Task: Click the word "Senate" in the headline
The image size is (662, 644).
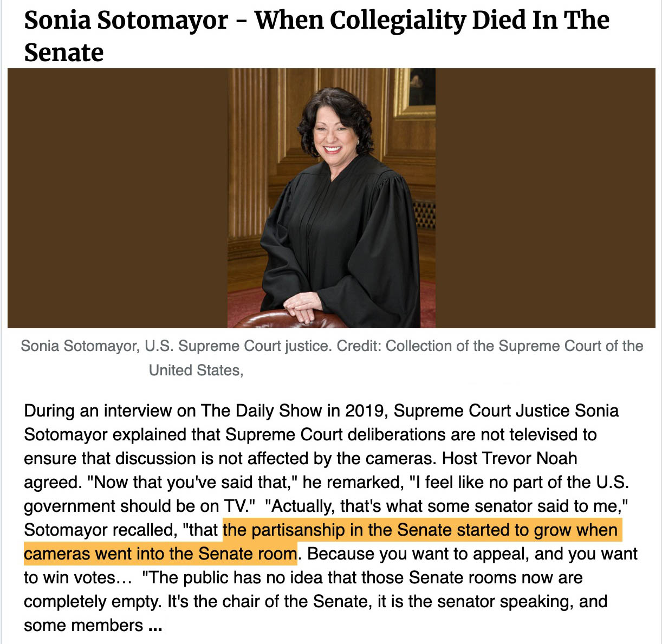Action: 64,53
